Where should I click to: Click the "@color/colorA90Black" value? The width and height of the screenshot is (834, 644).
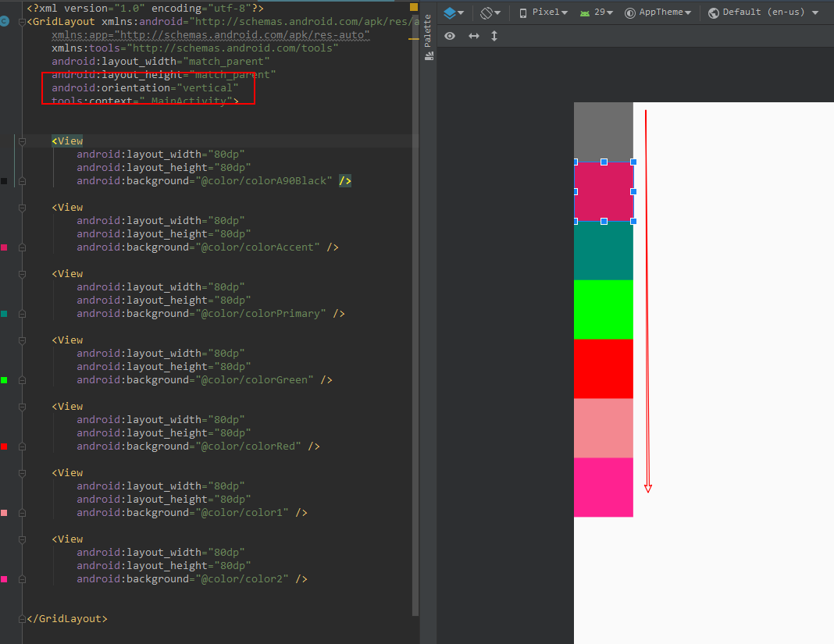[x=265, y=181]
